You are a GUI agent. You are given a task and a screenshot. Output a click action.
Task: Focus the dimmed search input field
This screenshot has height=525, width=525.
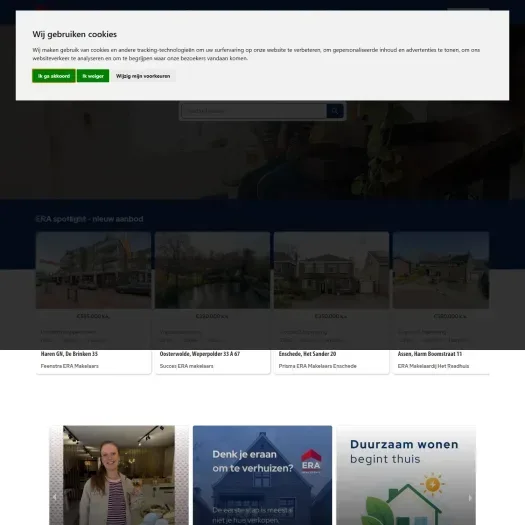click(x=254, y=111)
